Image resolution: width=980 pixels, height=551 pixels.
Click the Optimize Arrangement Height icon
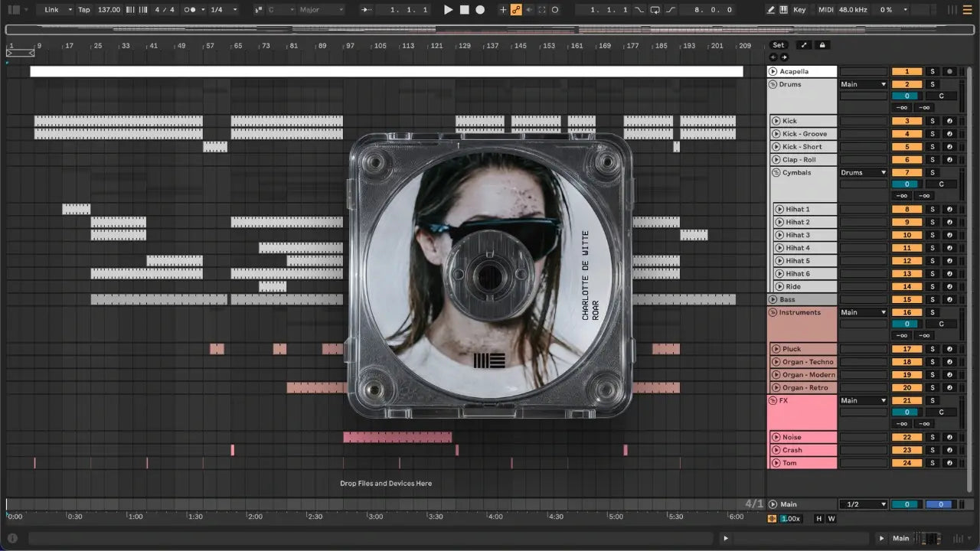coord(804,45)
